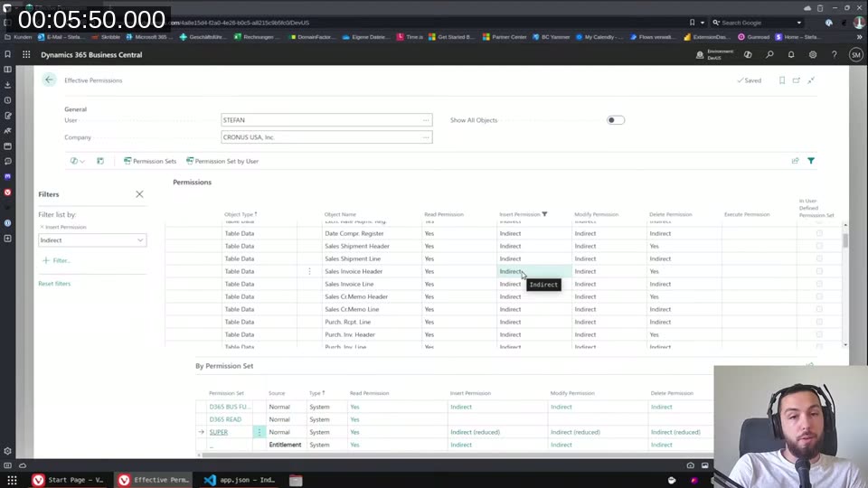Open the Vivaldi sidebar downloads panel
The width and height of the screenshot is (868, 488).
click(8, 85)
